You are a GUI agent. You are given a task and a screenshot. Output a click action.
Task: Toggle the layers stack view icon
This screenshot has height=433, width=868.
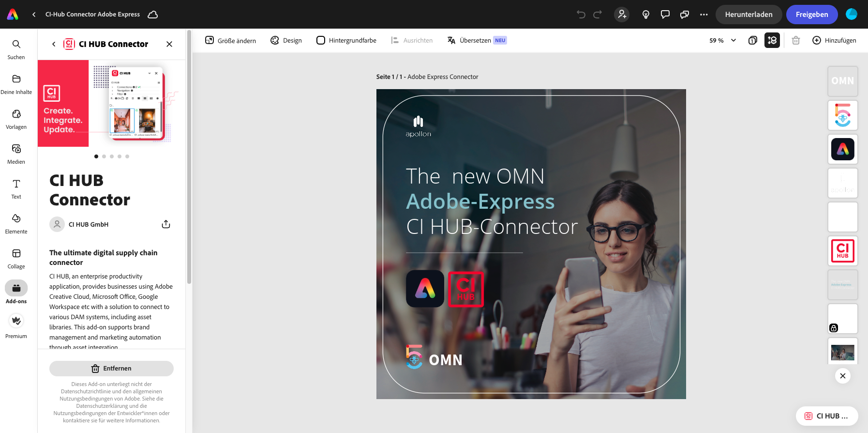pos(772,41)
